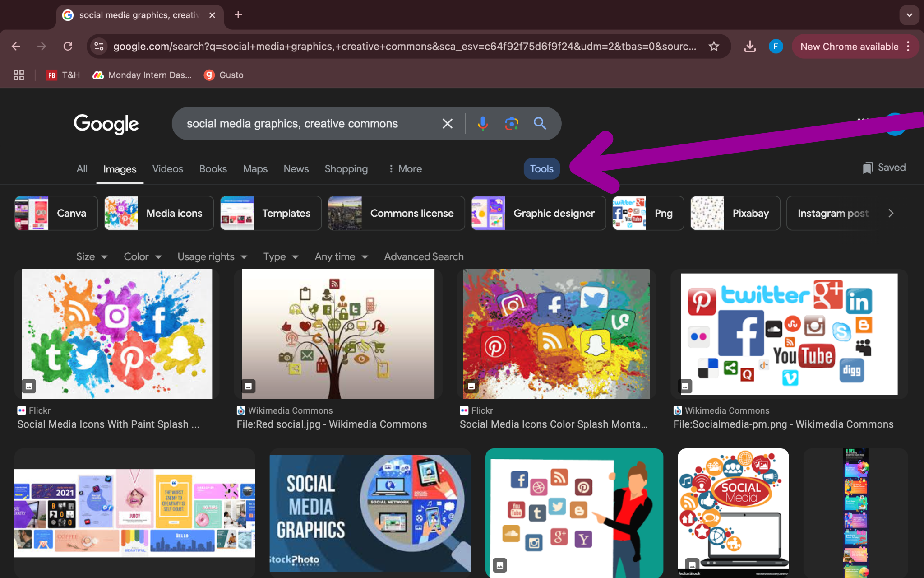Open the 2021 templates collage image
This screenshot has width=924, height=578.
134,513
